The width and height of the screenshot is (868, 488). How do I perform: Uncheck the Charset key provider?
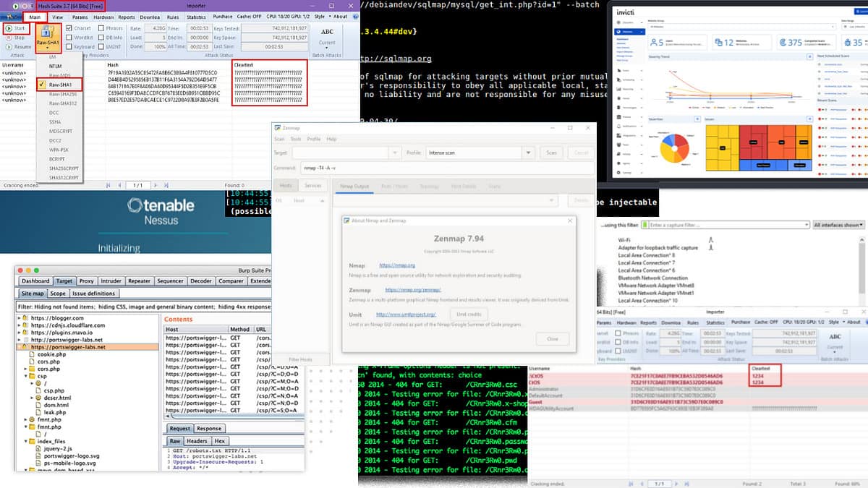coord(68,28)
